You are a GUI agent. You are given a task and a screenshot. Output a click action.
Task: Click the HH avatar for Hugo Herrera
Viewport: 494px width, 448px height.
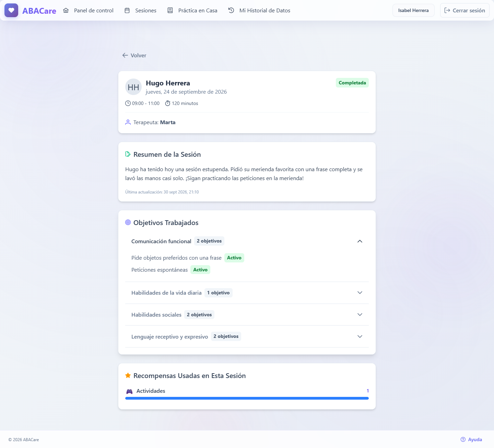click(133, 87)
